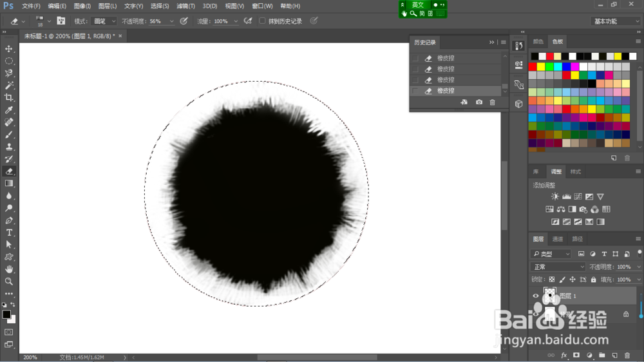Image resolution: width=644 pixels, height=362 pixels.
Task: Select the Horizontal Type tool
Action: [x=9, y=233]
